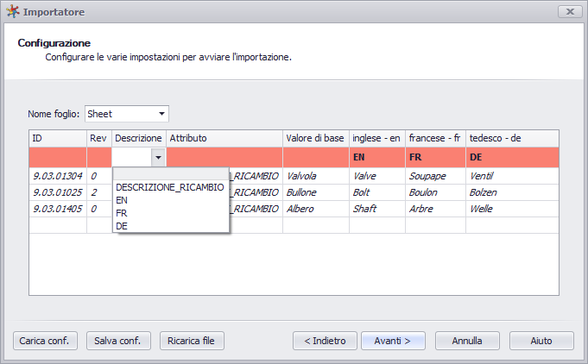Viewport: 588px width, 364px height.
Task: Click the EN mapping cell under inglese
Action: point(377,157)
